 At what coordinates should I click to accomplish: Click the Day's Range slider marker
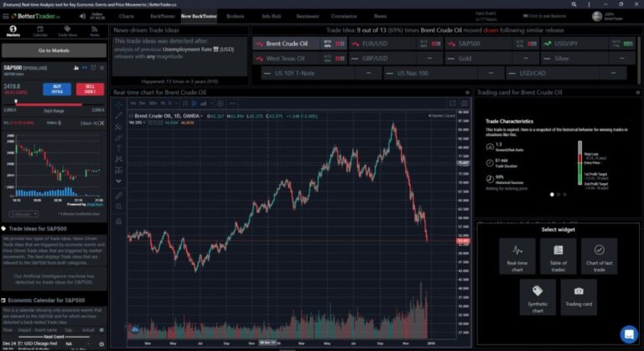point(16,102)
